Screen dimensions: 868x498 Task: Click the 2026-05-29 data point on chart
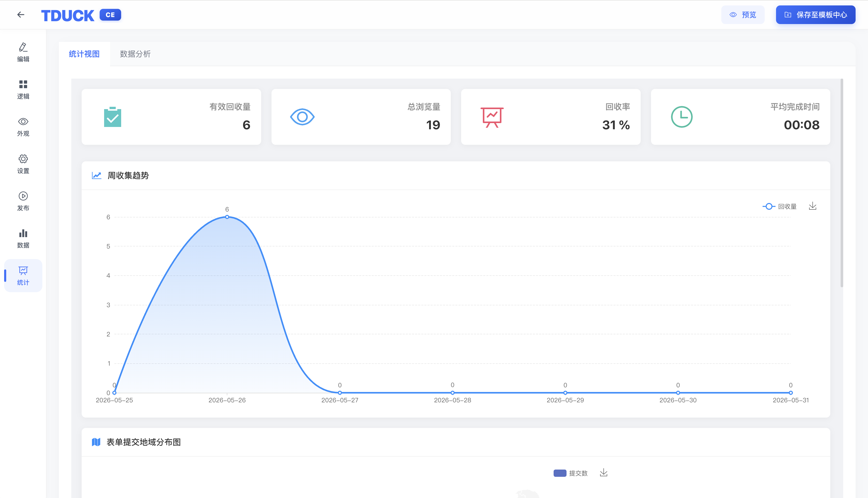[565, 393]
